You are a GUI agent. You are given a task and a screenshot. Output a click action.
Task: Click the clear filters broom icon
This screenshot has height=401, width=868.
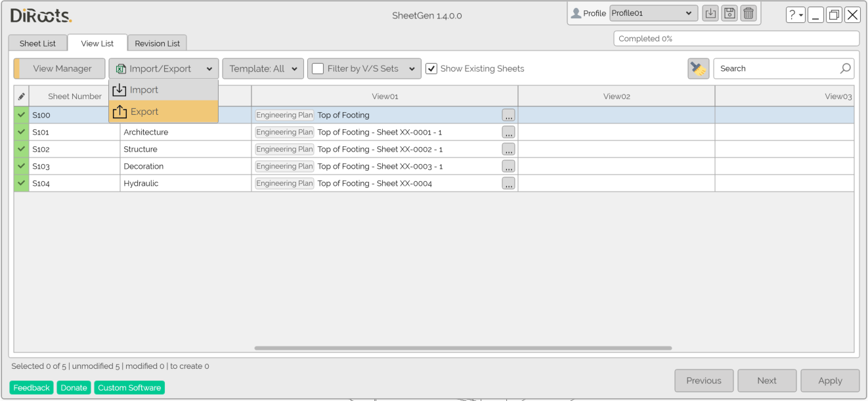699,68
